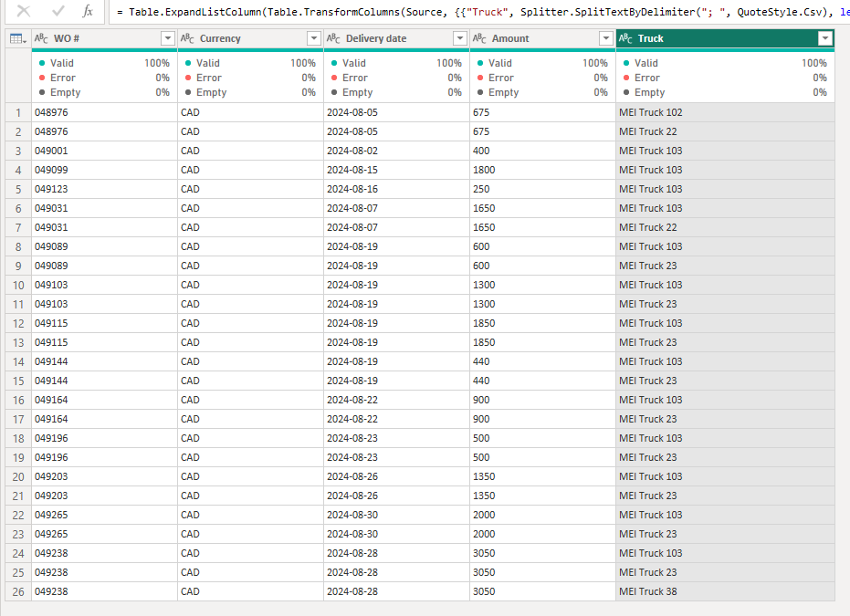
Task: Select the Truck column header
Action: click(725, 38)
